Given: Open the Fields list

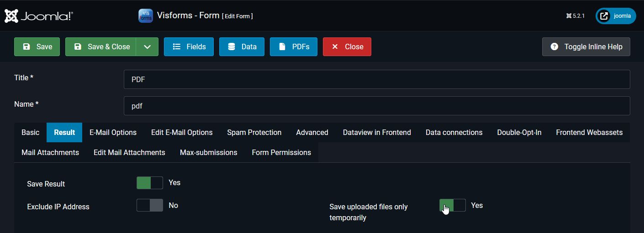Looking at the screenshot, I should point(189,47).
